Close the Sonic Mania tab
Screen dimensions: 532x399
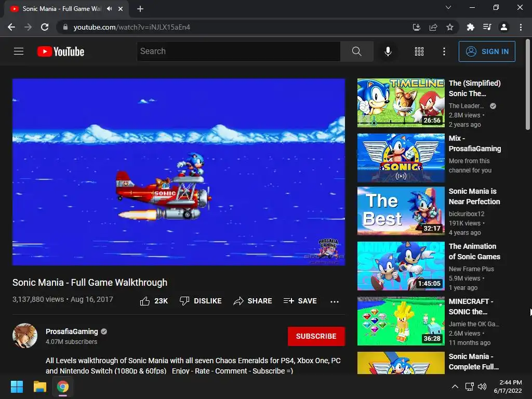[121, 9]
